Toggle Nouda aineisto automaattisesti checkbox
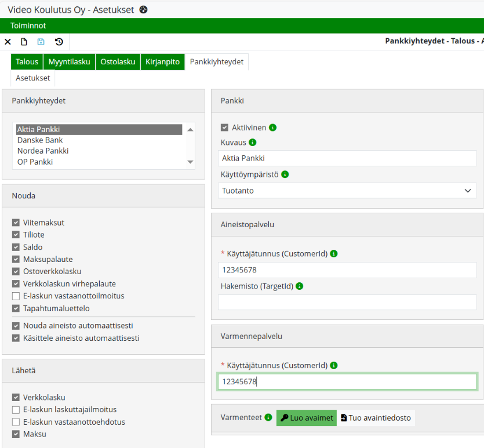Screen dimensions: 484x448 point(16,326)
